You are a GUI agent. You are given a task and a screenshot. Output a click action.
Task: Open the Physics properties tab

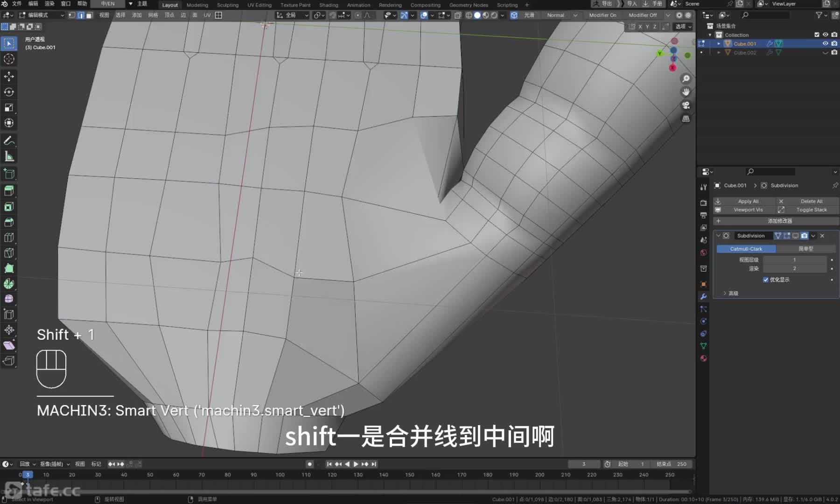[703, 321]
